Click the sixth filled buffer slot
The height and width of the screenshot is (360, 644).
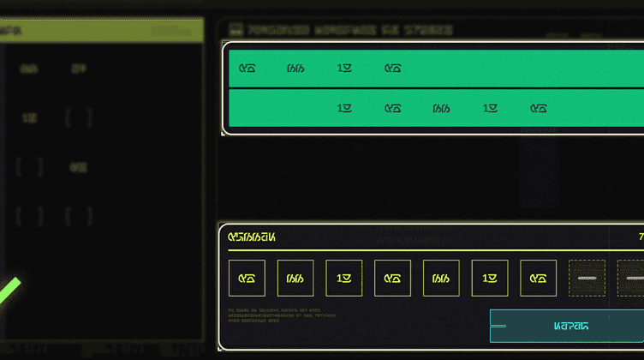pos(490,279)
